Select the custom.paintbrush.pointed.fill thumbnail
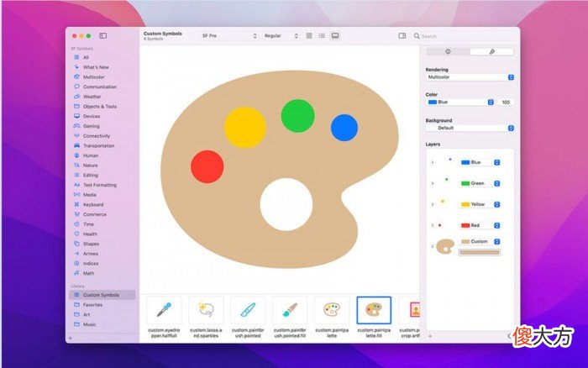 coord(290,310)
